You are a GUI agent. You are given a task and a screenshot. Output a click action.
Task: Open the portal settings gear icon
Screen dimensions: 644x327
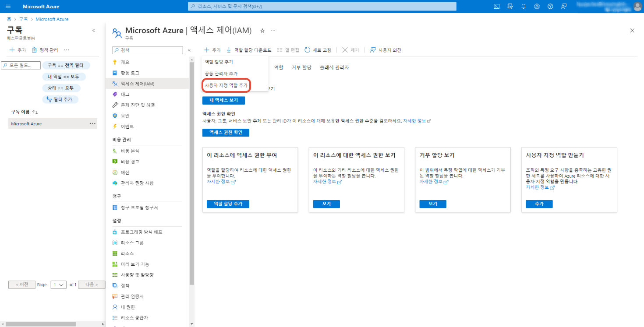(537, 7)
